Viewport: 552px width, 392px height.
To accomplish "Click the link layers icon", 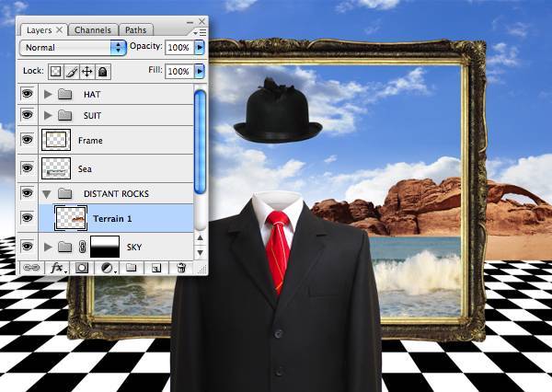I will [x=31, y=268].
